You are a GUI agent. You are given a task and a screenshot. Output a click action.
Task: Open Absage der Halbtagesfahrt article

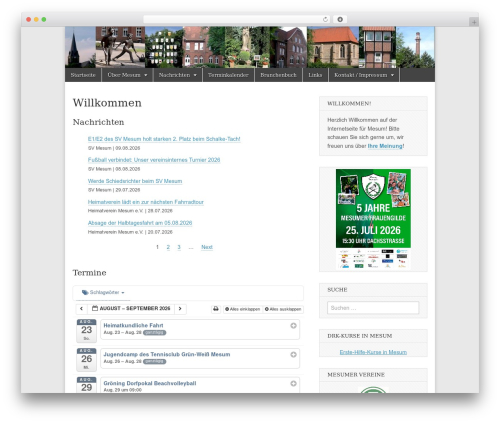(x=140, y=223)
